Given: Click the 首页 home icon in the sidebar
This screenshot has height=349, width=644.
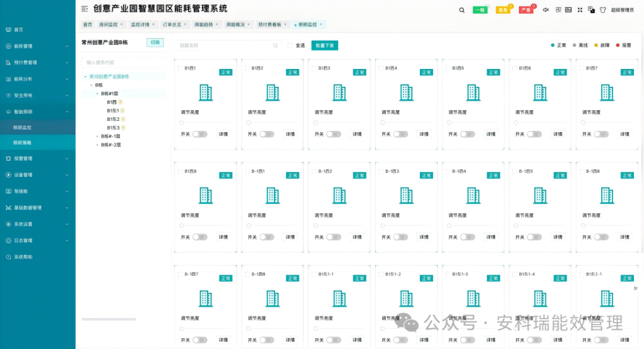Looking at the screenshot, I should point(8,30).
